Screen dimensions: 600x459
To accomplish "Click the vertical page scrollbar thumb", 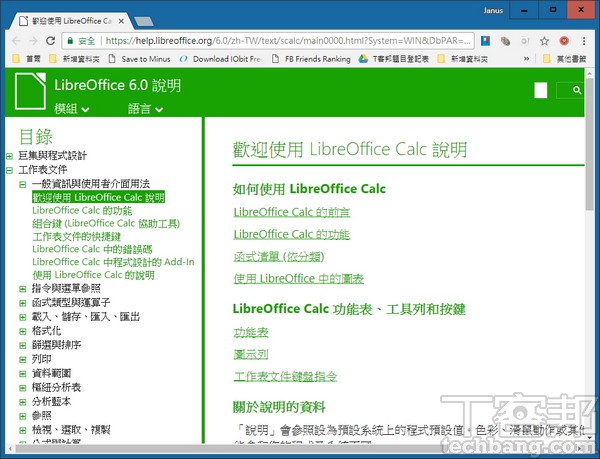I will click(x=589, y=143).
